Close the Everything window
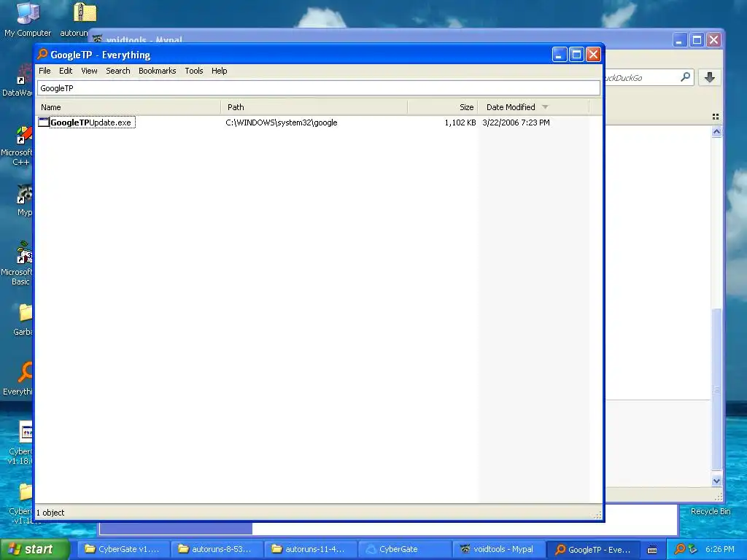 pos(593,55)
